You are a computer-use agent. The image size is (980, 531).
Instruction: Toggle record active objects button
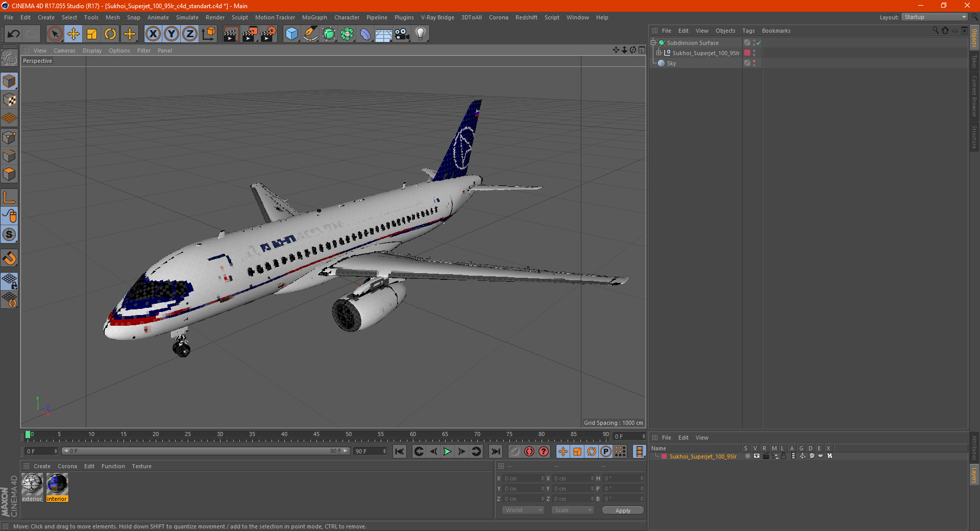tap(515, 451)
